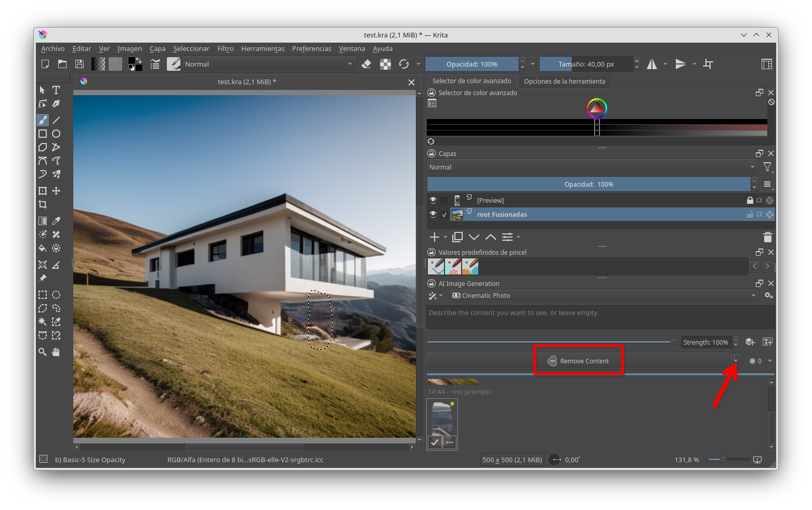Open more options on the generated thumbnail
This screenshot has height=510, width=812.
[x=450, y=442]
